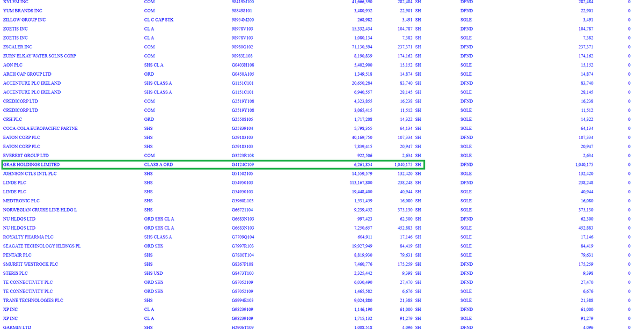
Task: Click the ZILLOW GROUP INC row name
Action: coord(24,20)
